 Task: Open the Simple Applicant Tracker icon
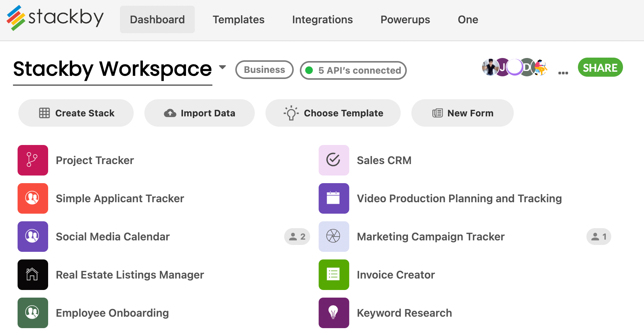(33, 198)
